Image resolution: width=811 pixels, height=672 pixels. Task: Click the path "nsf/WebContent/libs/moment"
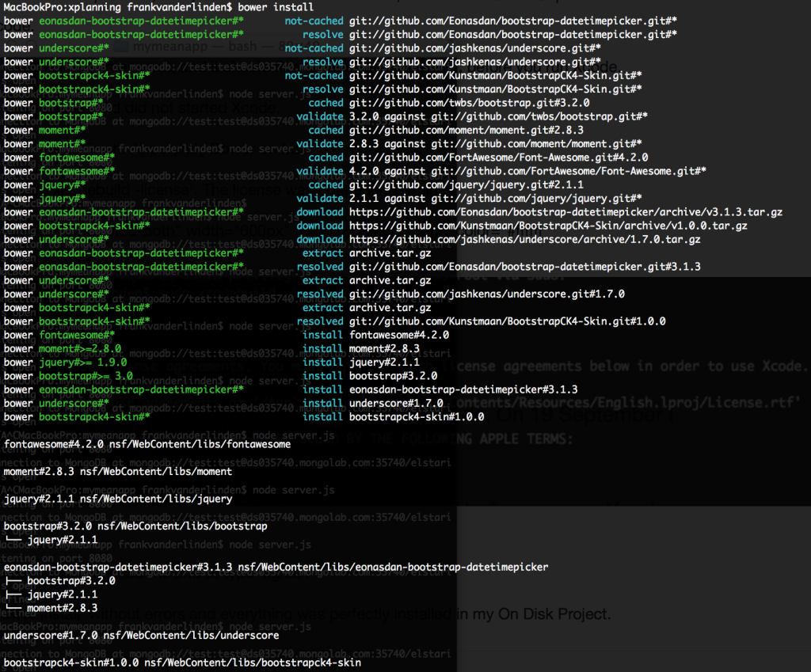156,472
